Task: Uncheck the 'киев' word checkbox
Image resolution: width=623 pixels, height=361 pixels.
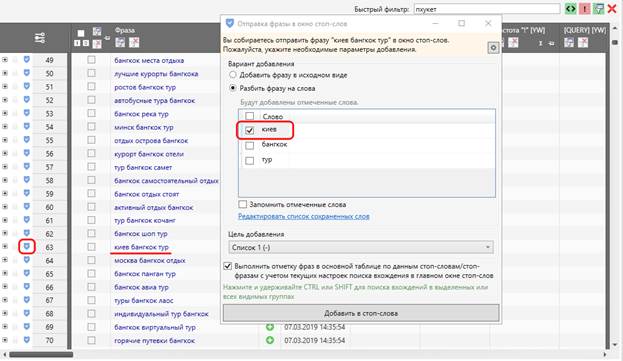Action: 250,130
